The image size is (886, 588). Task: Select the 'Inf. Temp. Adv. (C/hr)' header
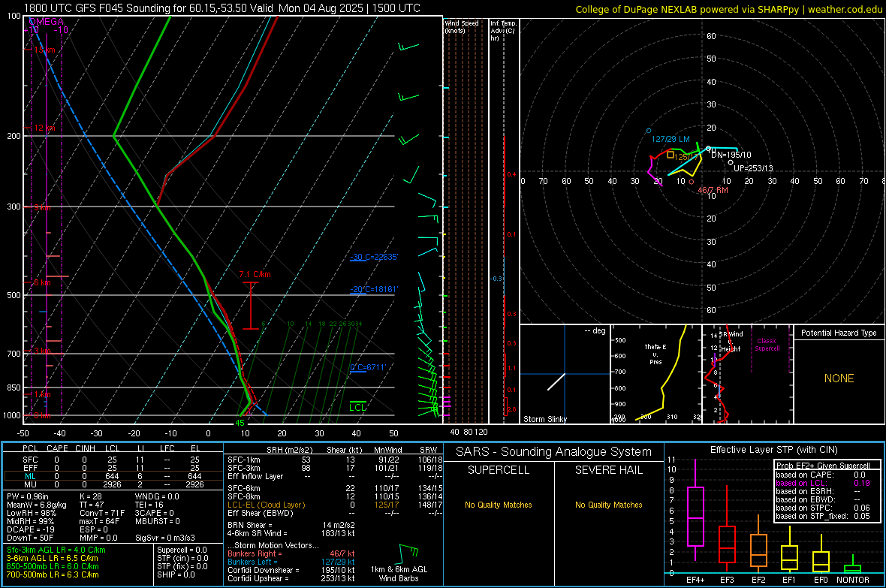[x=502, y=31]
